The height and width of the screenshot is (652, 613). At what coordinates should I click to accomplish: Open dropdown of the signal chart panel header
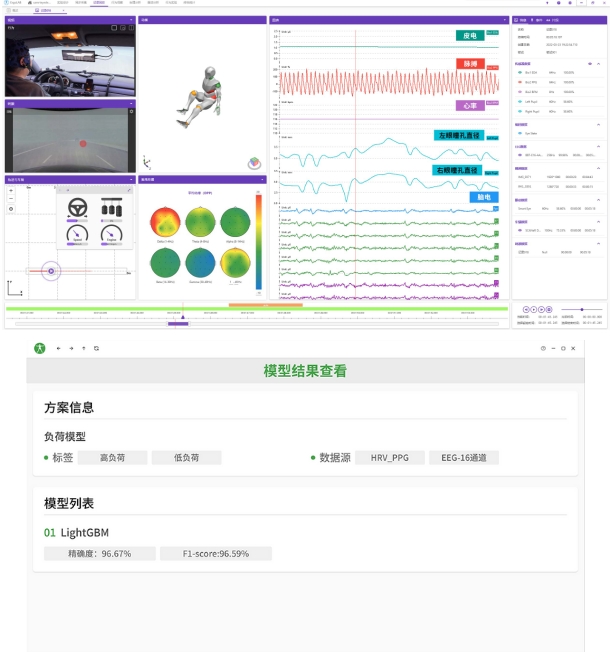(x=505, y=20)
